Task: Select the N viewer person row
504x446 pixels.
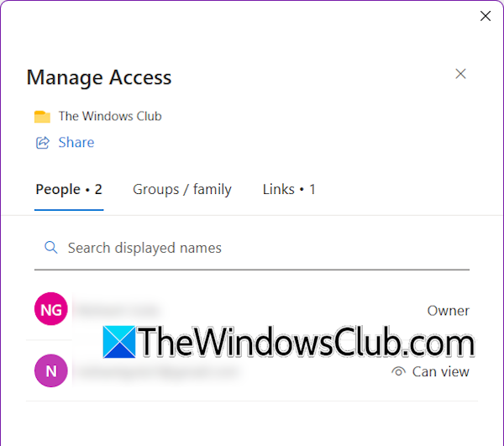Action: (x=252, y=370)
